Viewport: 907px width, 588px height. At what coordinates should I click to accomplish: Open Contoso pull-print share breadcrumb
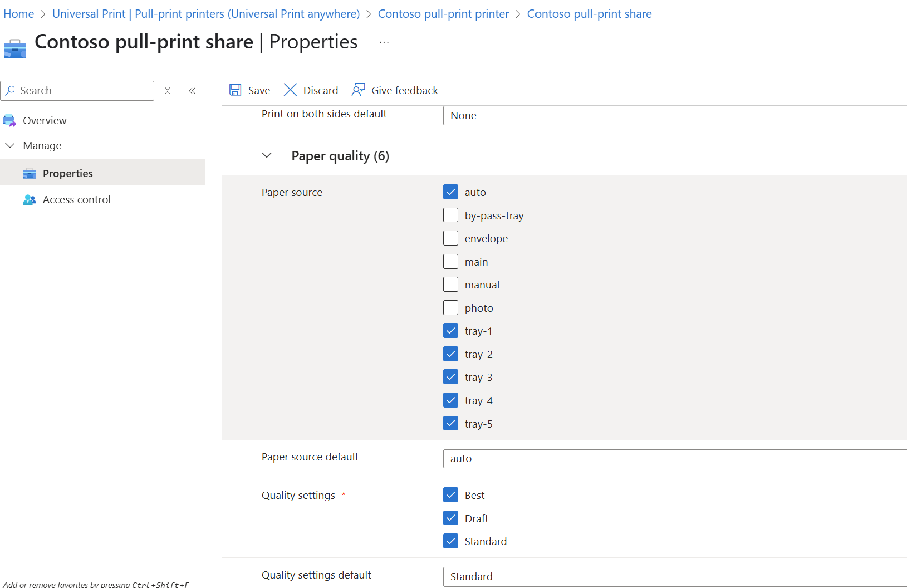point(590,14)
